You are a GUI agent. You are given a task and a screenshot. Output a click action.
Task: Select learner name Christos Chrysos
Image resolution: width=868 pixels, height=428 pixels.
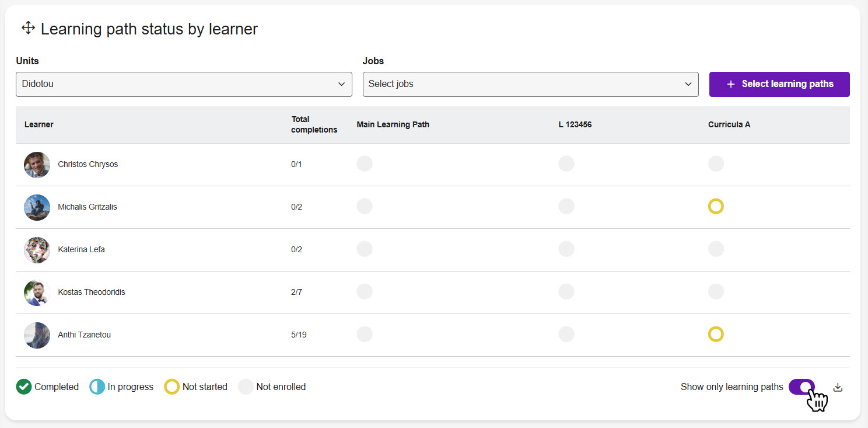point(88,164)
